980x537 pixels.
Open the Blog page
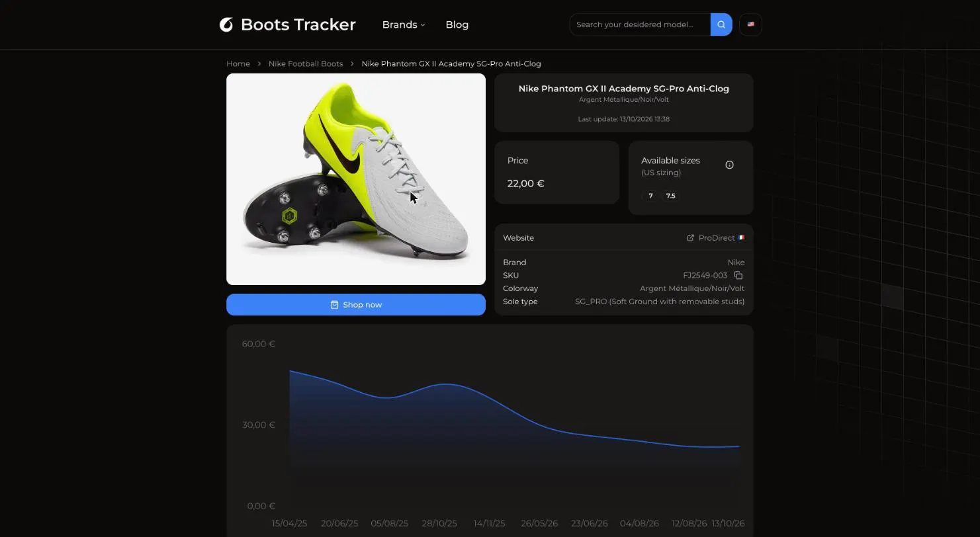[457, 24]
